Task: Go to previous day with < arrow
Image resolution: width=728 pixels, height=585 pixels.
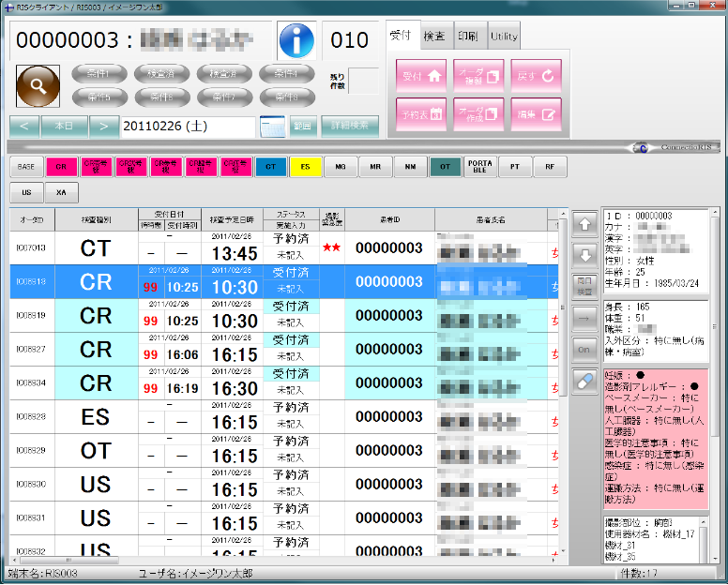Action: click(24, 126)
